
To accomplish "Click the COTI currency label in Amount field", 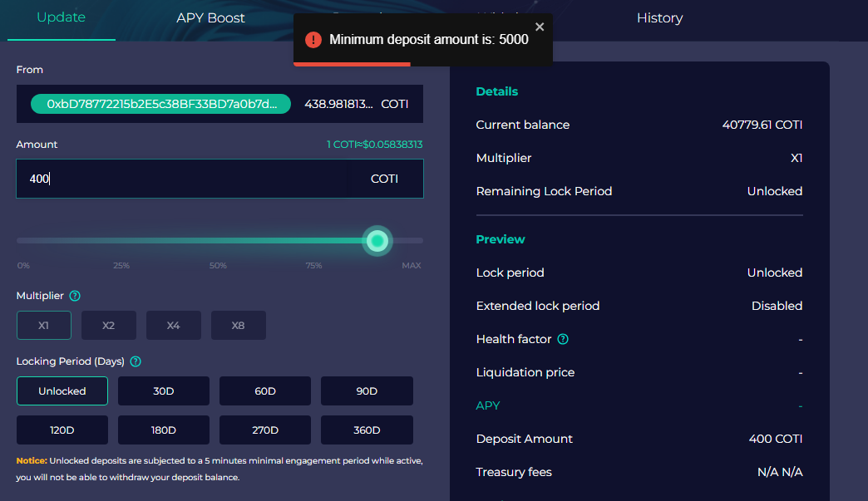I will [x=384, y=179].
